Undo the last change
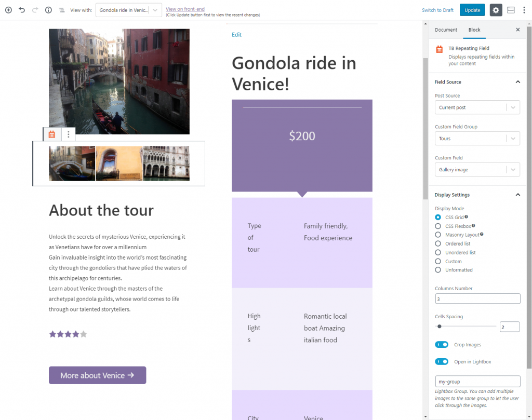Image resolution: width=532 pixels, height=420 pixels. click(22, 10)
